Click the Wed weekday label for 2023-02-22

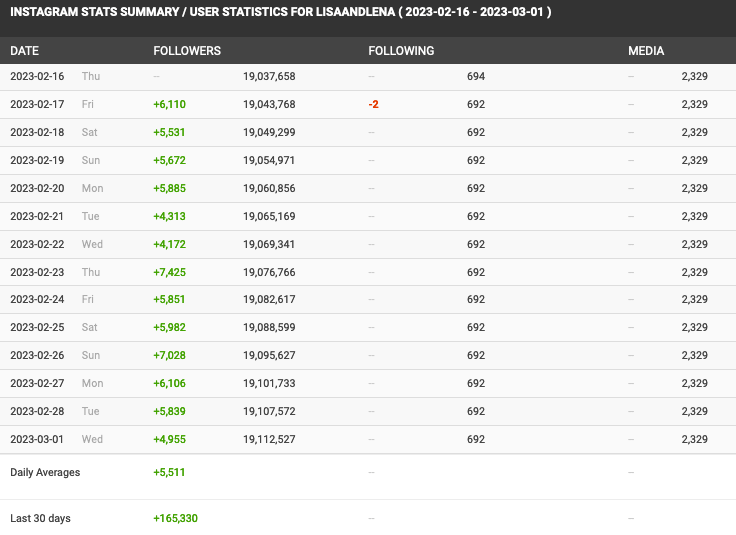click(92, 244)
